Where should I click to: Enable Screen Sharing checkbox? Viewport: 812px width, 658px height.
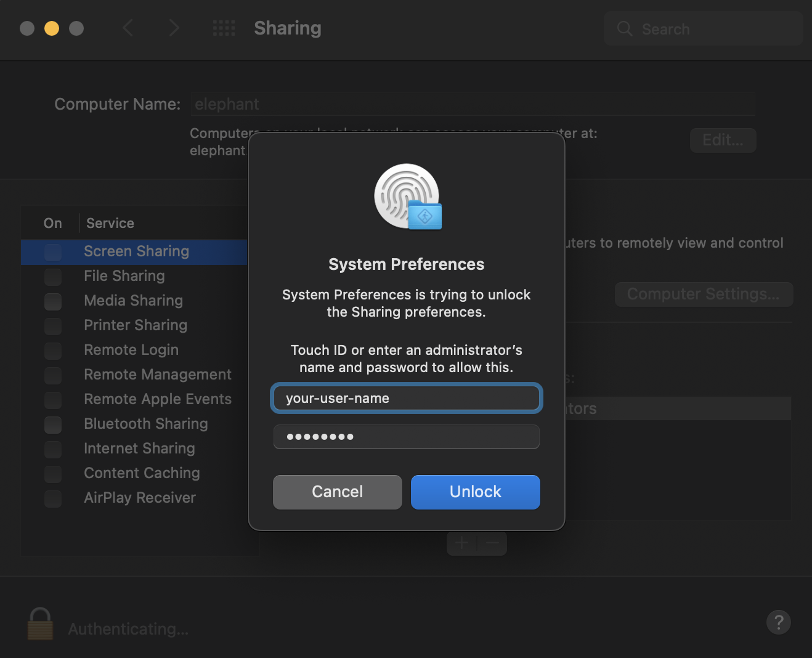pos(52,251)
